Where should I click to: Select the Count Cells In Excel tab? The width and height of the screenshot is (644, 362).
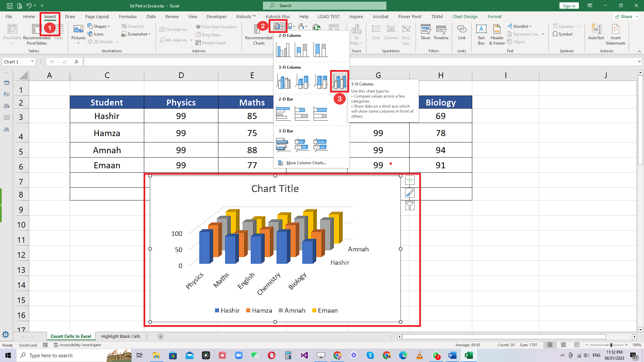coord(70,337)
